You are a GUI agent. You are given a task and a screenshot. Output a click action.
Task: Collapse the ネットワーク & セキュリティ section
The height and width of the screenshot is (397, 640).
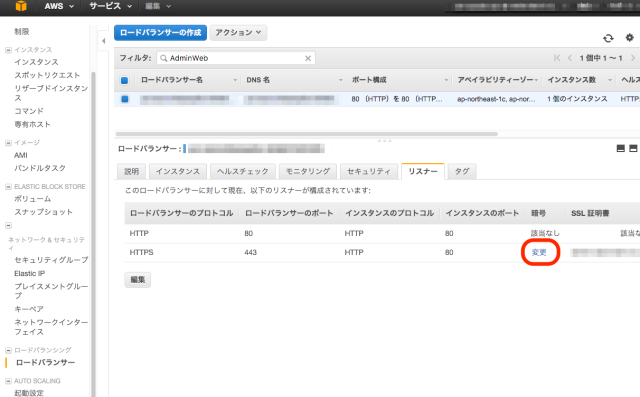coord(8,225)
